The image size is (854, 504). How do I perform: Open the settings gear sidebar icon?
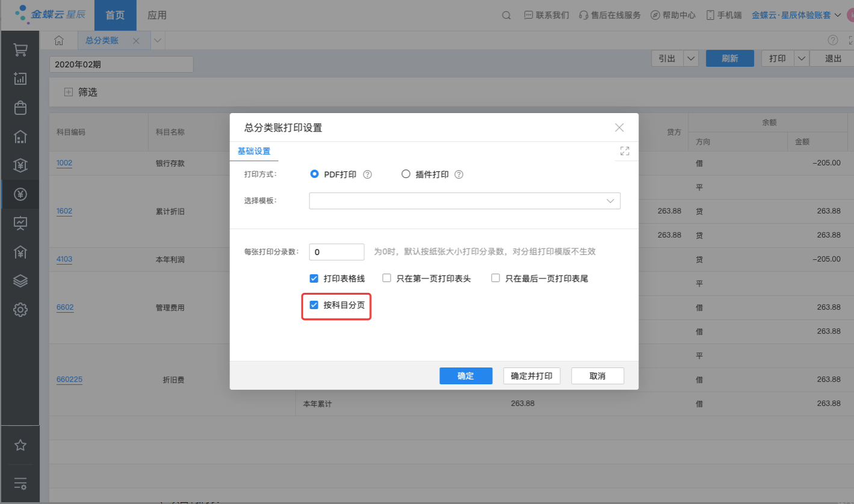point(20,310)
